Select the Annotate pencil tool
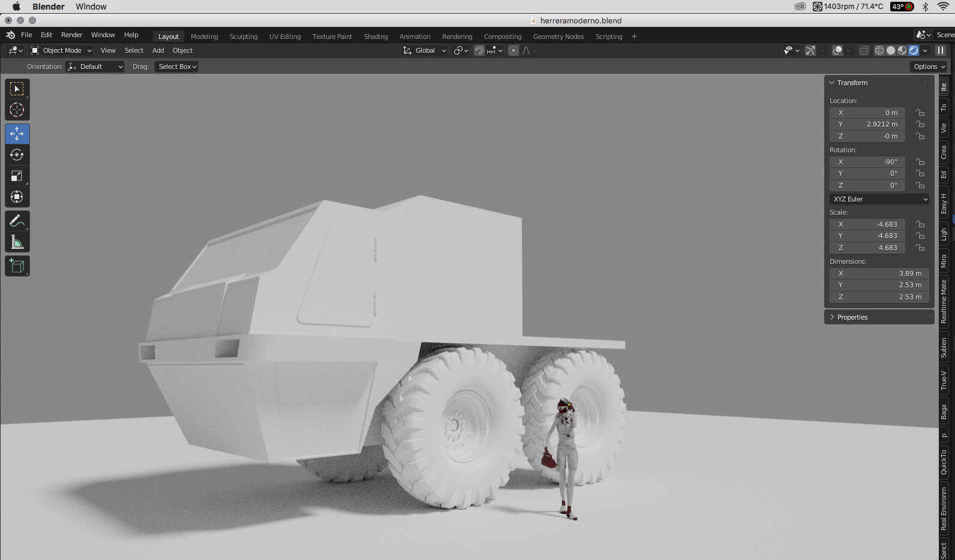Screen dimensions: 955x560 tap(17, 221)
